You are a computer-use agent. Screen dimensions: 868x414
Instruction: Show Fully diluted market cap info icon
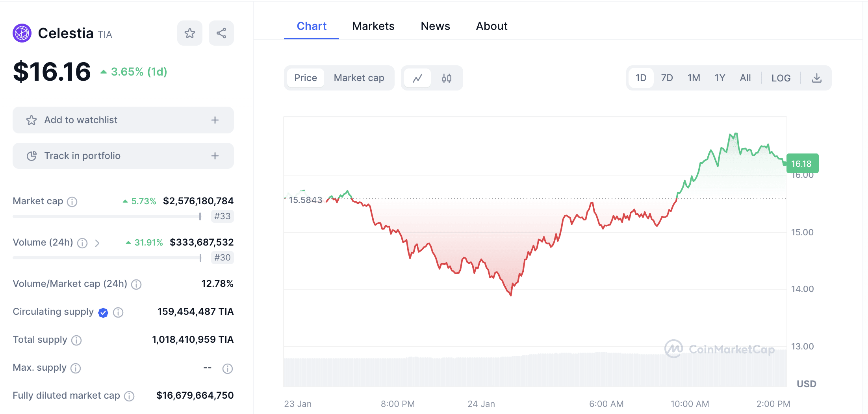(129, 396)
